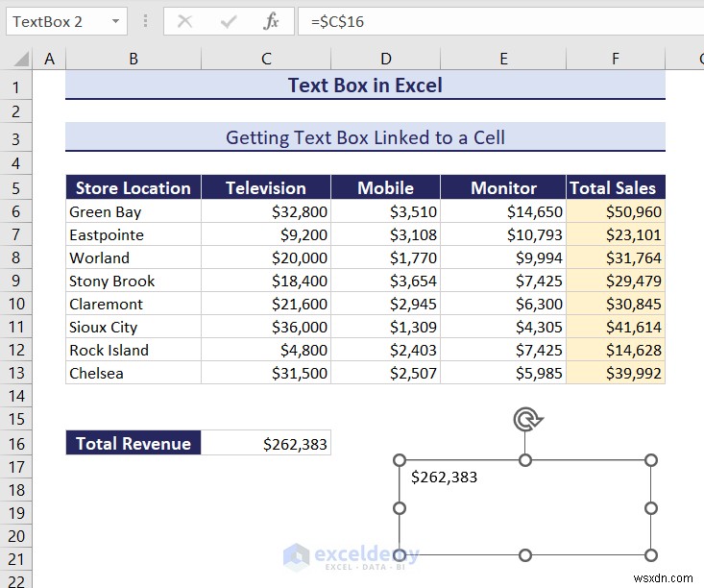Click the 'Text Box in Excel' title cell
This screenshot has height=588, width=704.
coord(365,85)
